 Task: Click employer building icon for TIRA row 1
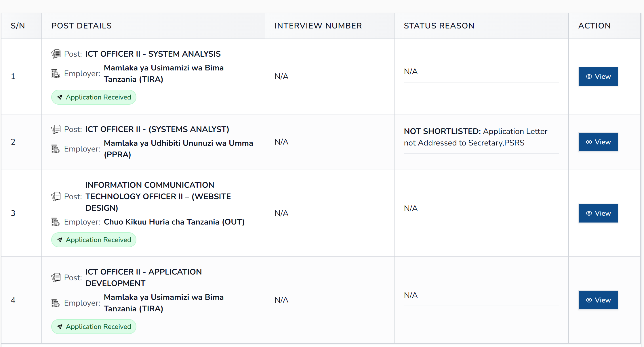(x=56, y=74)
